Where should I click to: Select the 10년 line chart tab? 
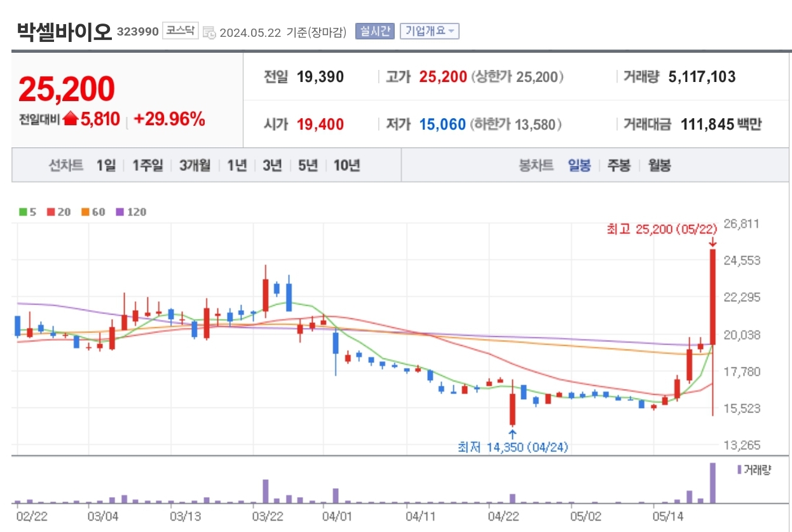click(x=346, y=166)
